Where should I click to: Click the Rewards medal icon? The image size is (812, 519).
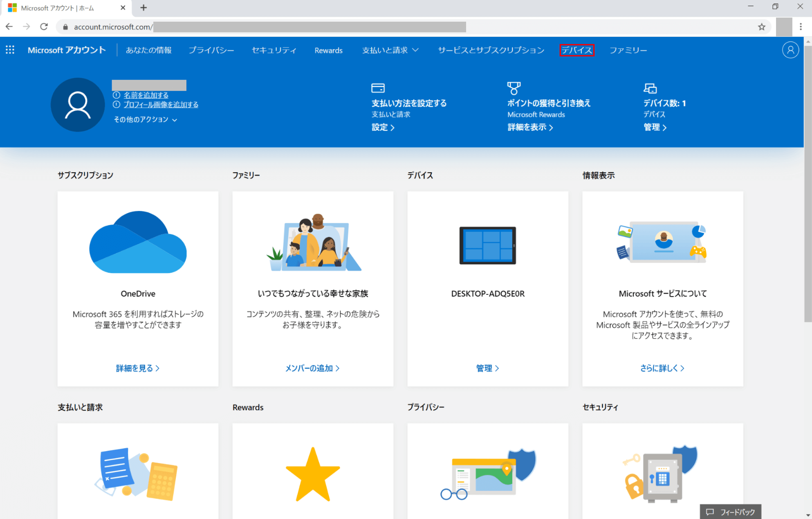[514, 88]
